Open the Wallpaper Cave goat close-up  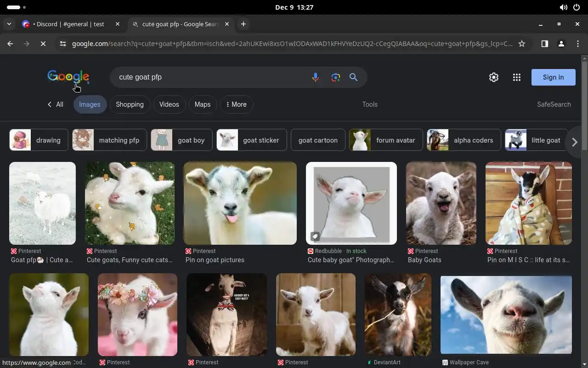(506, 315)
